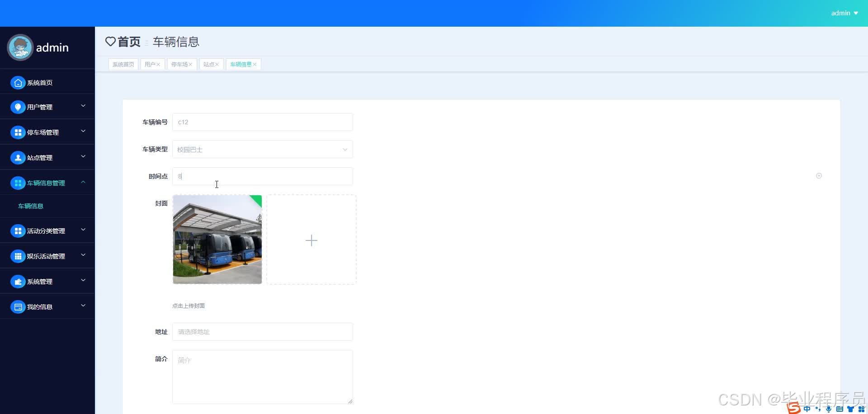Click the 点击上传封面 hint text
Screen dimensions: 868x414
pos(189,306)
